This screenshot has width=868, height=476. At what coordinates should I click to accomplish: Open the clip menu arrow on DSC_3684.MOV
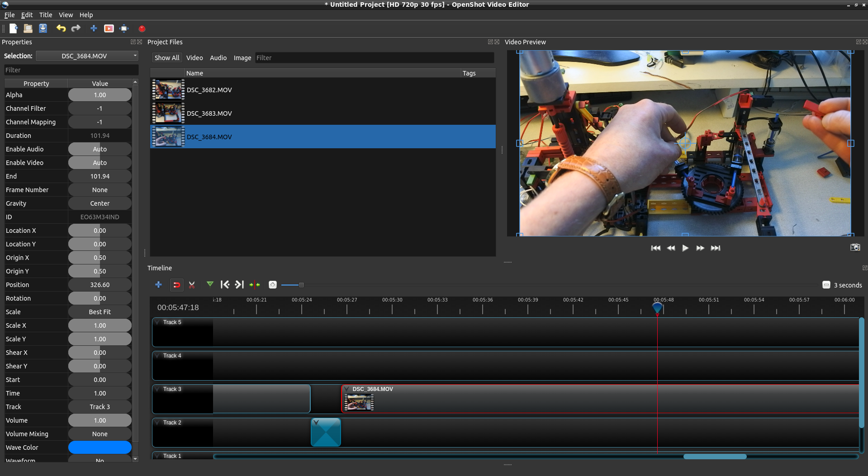pyautogui.click(x=346, y=389)
